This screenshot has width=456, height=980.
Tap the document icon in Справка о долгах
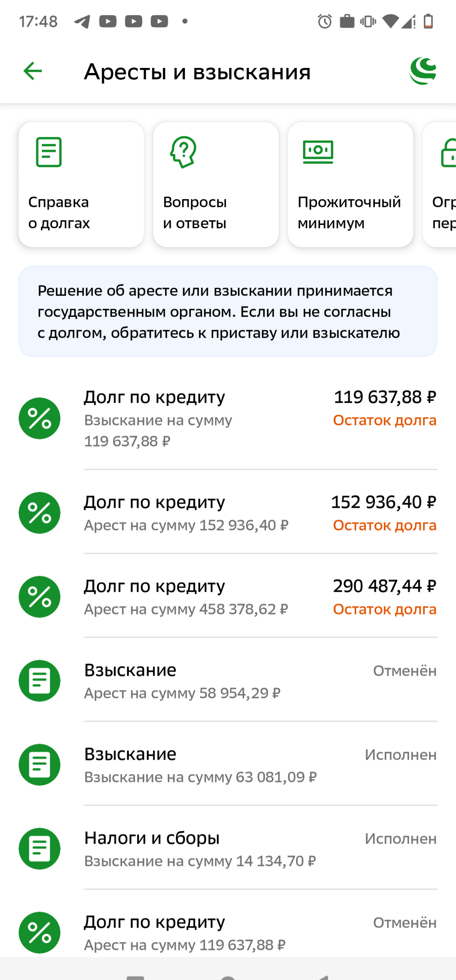49,152
